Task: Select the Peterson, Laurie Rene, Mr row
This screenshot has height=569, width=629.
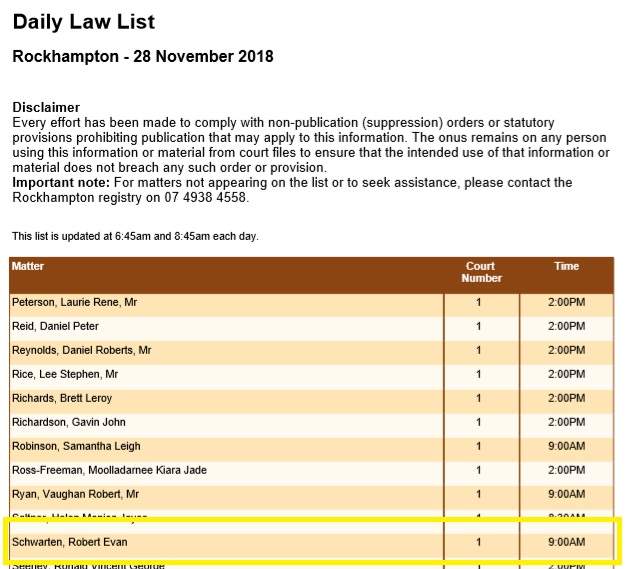Action: [311, 305]
